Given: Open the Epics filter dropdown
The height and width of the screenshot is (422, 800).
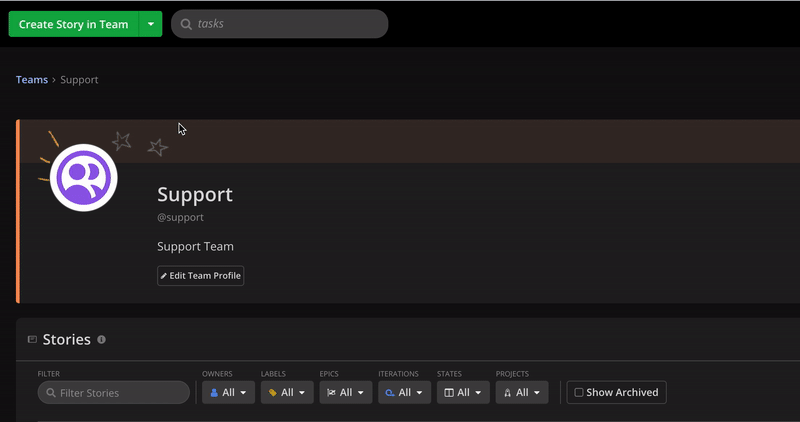Looking at the screenshot, I should [346, 392].
